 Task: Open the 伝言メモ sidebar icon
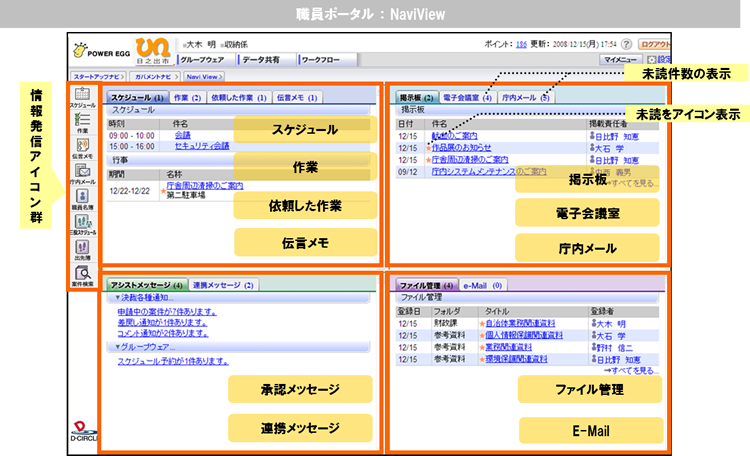(82, 148)
